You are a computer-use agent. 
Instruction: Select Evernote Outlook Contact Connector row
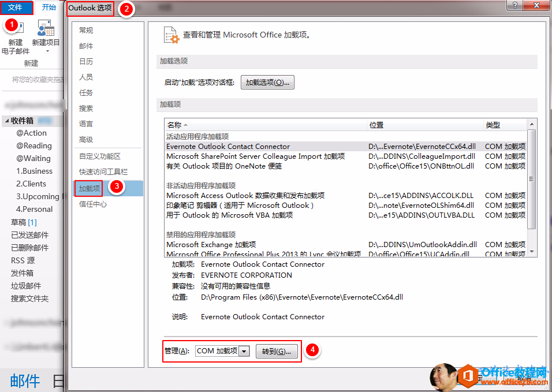pos(346,147)
